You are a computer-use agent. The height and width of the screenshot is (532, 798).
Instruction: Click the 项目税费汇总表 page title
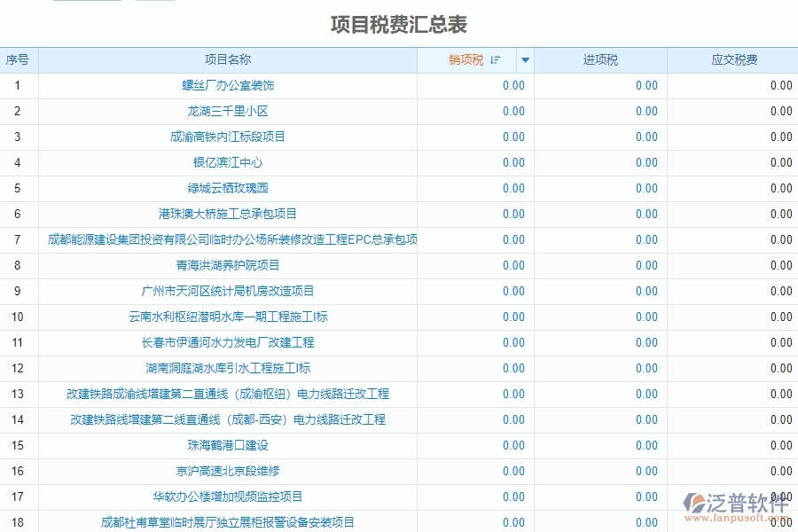click(399, 25)
